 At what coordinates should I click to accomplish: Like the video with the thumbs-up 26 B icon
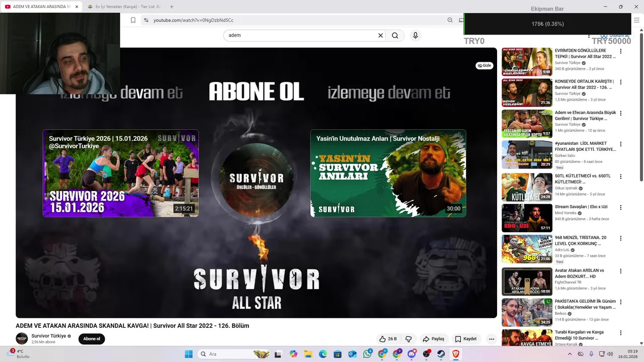[x=388, y=339]
